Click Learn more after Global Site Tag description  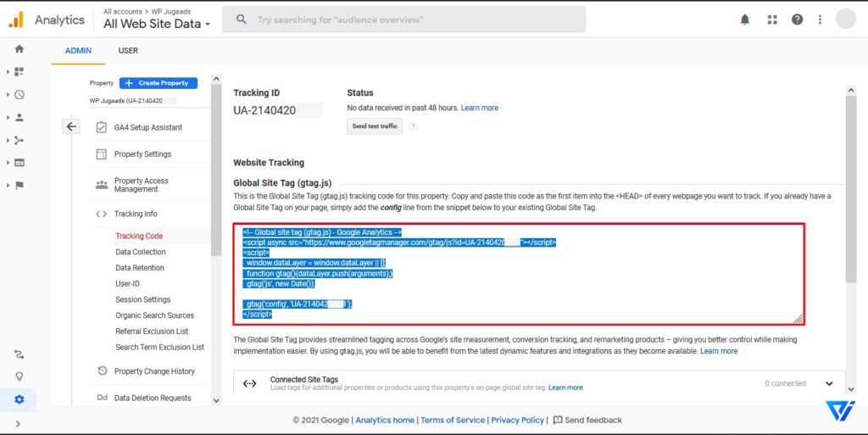[x=719, y=351]
